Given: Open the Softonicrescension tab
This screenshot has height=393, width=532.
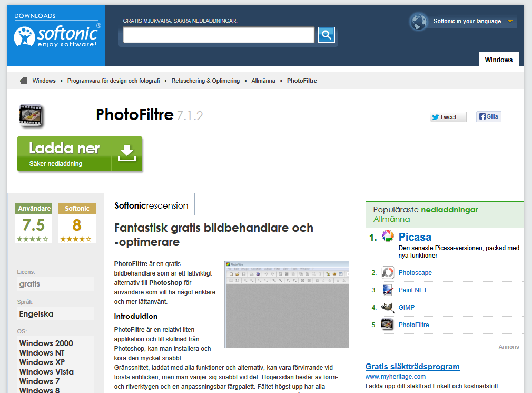Looking at the screenshot, I should (x=151, y=205).
